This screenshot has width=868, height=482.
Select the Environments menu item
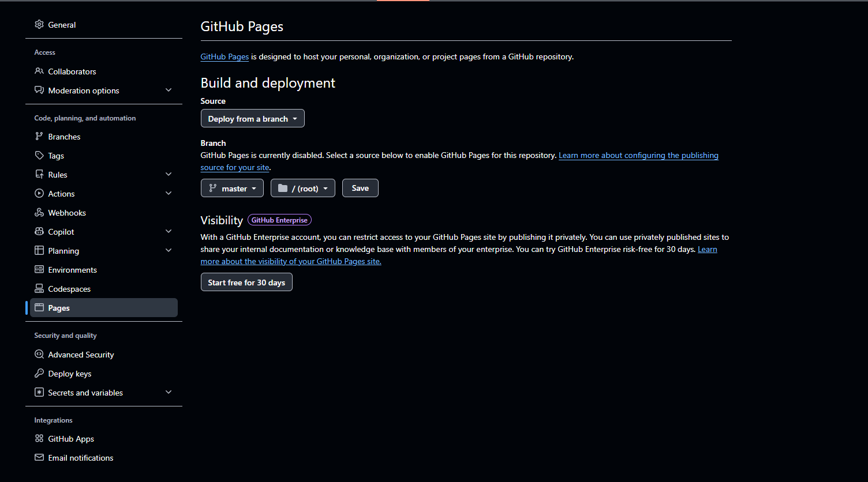104,270
